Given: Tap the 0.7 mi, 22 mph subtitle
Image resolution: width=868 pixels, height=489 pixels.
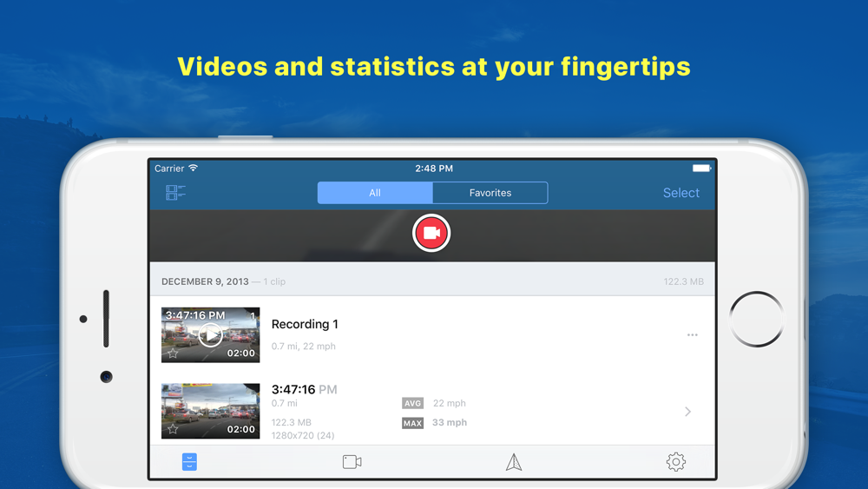Looking at the screenshot, I should [x=303, y=346].
